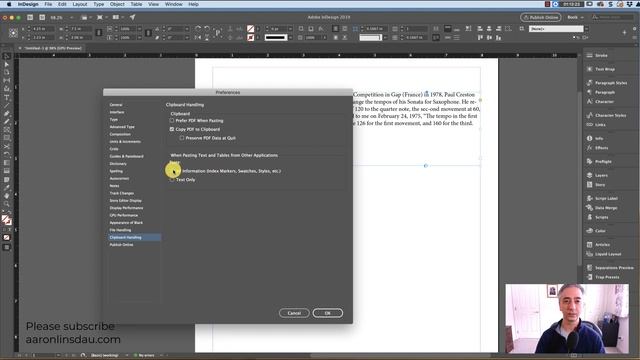Open the Preflight panel icon
Image resolution: width=640 pixels, height=360 pixels.
tap(589, 161)
